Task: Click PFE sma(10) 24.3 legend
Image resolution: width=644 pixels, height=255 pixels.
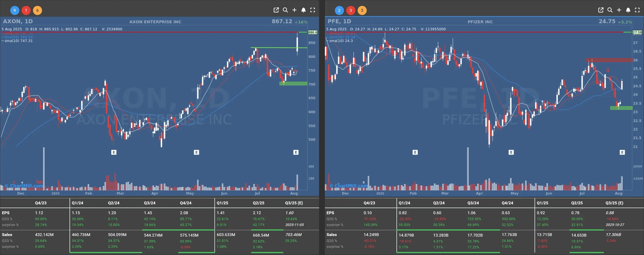Action: 339,41
